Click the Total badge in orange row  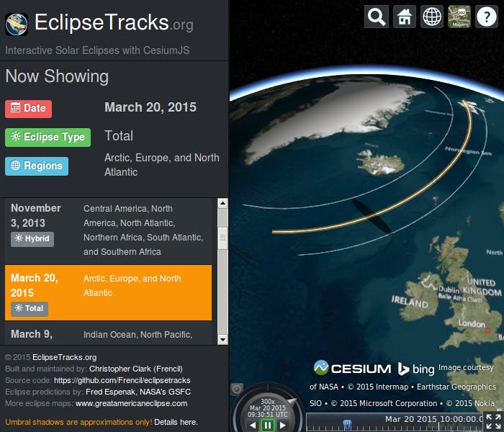[x=30, y=309]
